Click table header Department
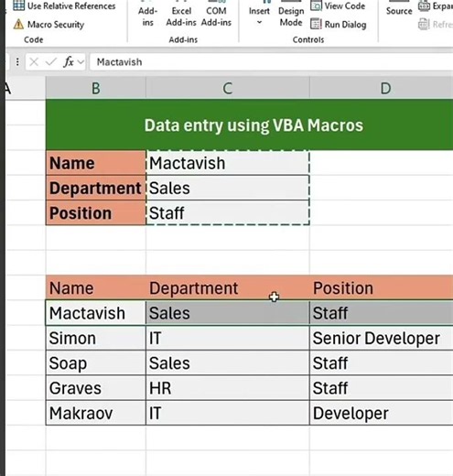The height and width of the screenshot is (476, 453). click(228, 287)
